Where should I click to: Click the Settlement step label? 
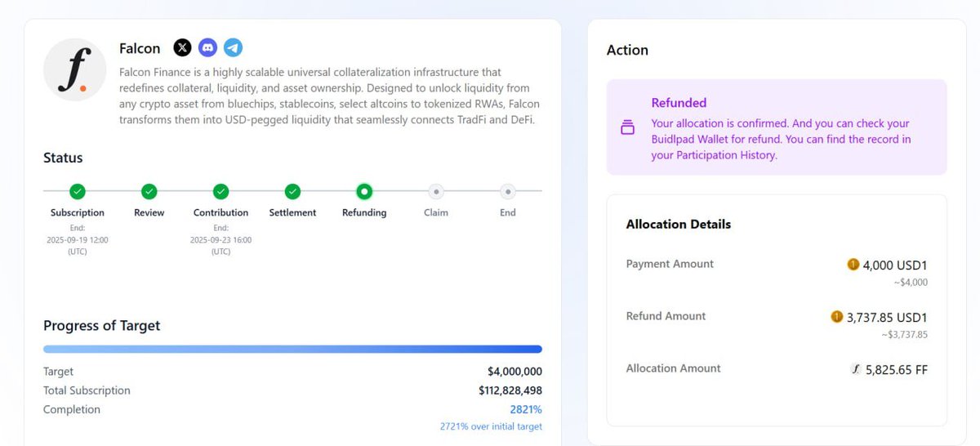pyautogui.click(x=292, y=212)
